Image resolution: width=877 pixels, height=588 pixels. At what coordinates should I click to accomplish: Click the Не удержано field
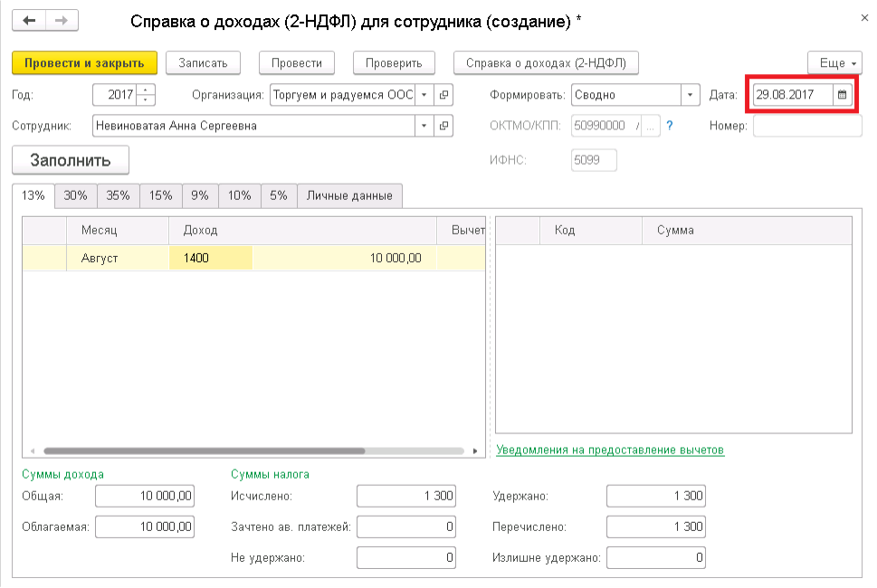coord(406,557)
